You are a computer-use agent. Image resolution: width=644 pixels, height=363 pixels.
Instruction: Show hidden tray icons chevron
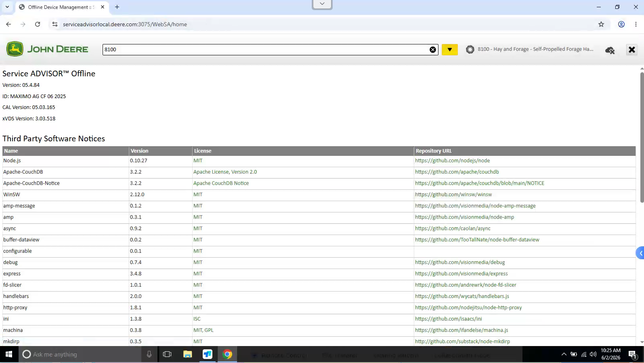tap(564, 354)
